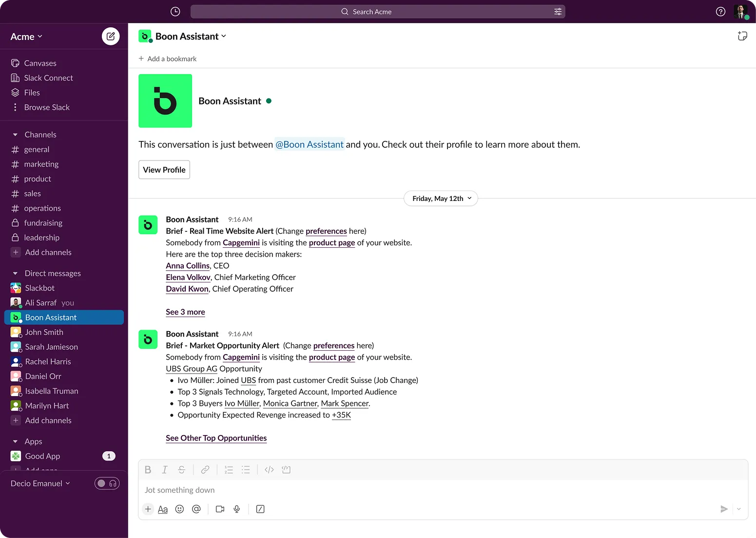The image size is (756, 538).
Task: Open the Friday, May 12th date picker
Action: tap(441, 199)
